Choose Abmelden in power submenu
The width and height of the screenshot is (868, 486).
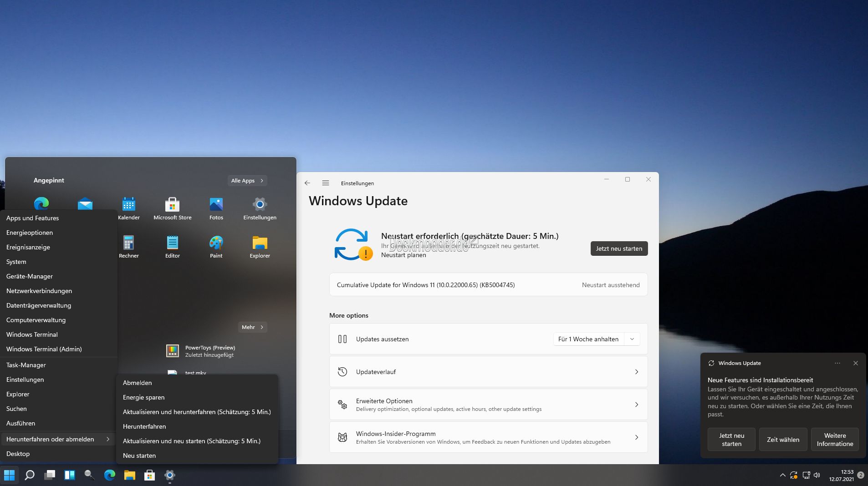(x=197, y=383)
